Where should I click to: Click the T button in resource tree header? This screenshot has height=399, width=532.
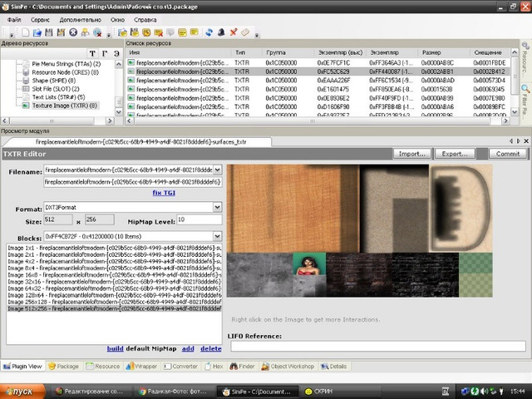coord(92,53)
